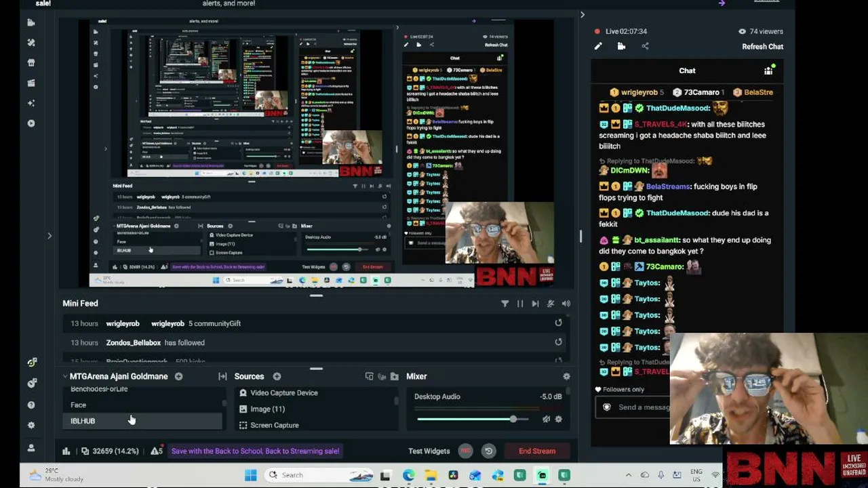Viewport: 868px width, 488px height.
Task: Open the Editor tab in the left sidebar
Action: (31, 22)
